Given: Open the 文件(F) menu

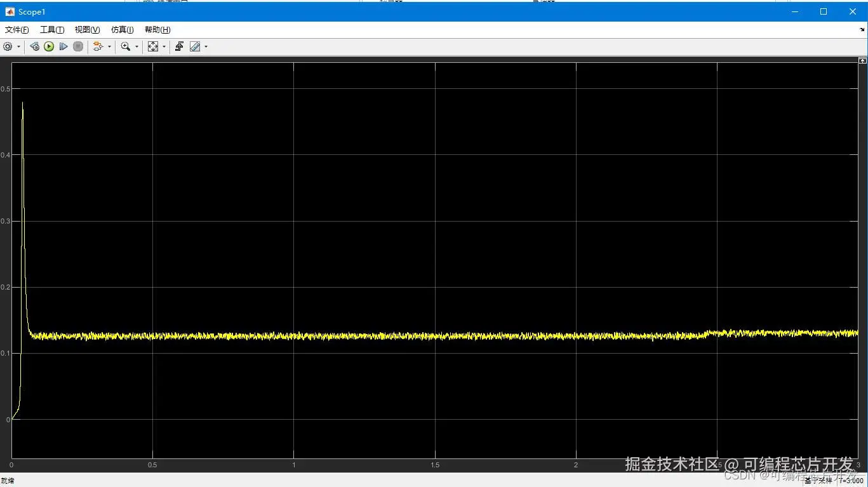Looking at the screenshot, I should [x=17, y=30].
